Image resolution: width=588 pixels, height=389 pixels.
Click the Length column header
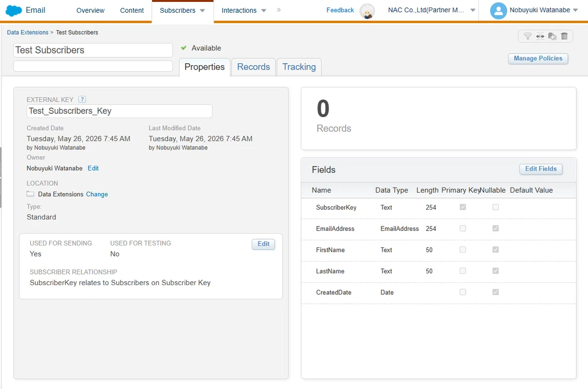point(427,190)
